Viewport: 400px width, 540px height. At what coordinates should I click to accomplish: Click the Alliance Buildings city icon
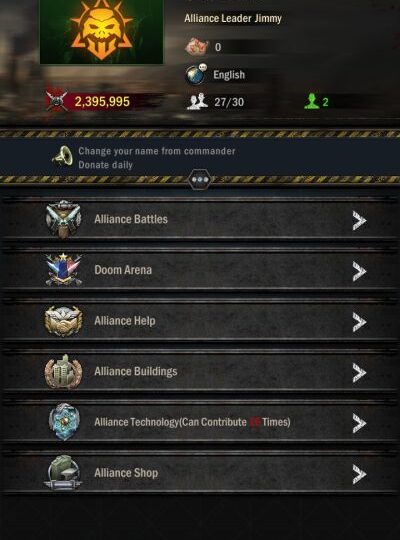(63, 372)
